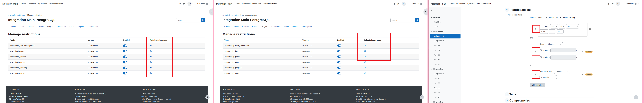The image size is (644, 103).
Task: Open notifications bell in left screenshot
Action: (x=180, y=4)
